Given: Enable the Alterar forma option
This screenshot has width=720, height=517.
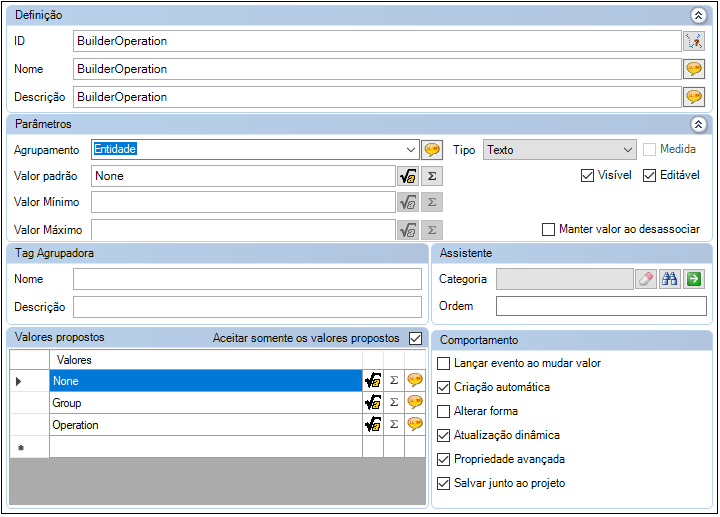Looking at the screenshot, I should click(444, 412).
